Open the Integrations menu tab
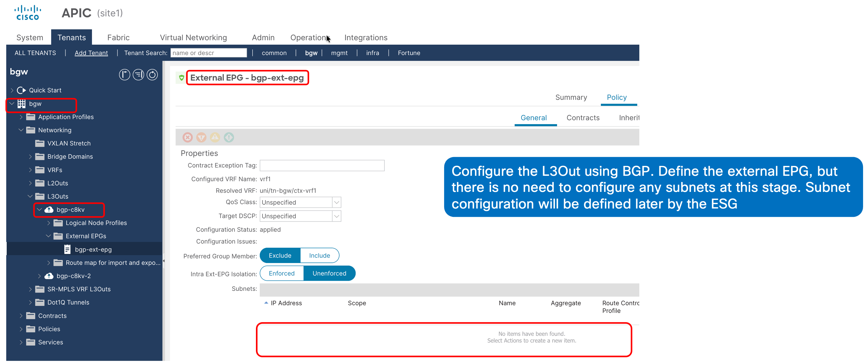The image size is (868, 363). [366, 37]
